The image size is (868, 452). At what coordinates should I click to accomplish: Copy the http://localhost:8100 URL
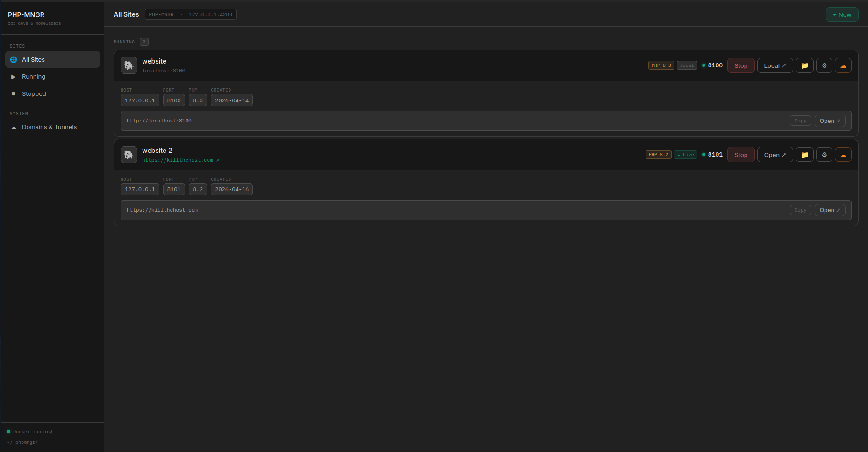click(x=800, y=121)
